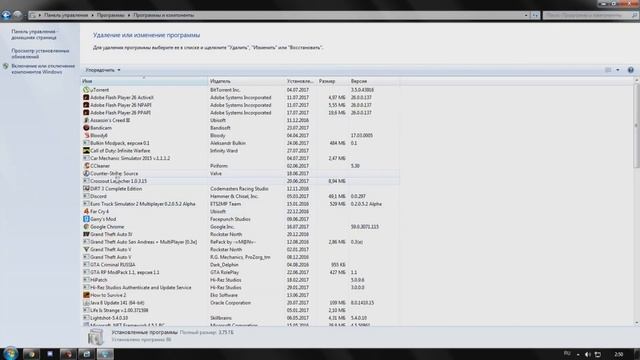Screen dimensions: 640x360
Task: Open the Windows Start button
Action: coord(10,353)
